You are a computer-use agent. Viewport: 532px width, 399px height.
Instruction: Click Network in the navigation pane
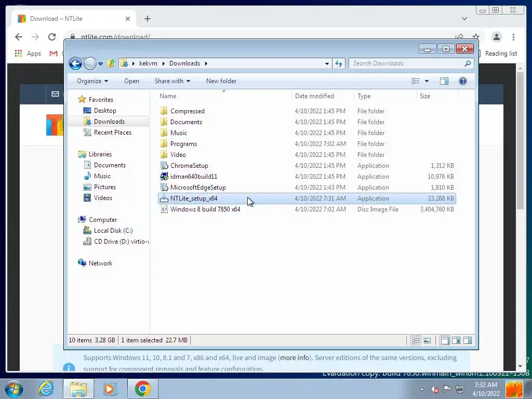pos(100,263)
